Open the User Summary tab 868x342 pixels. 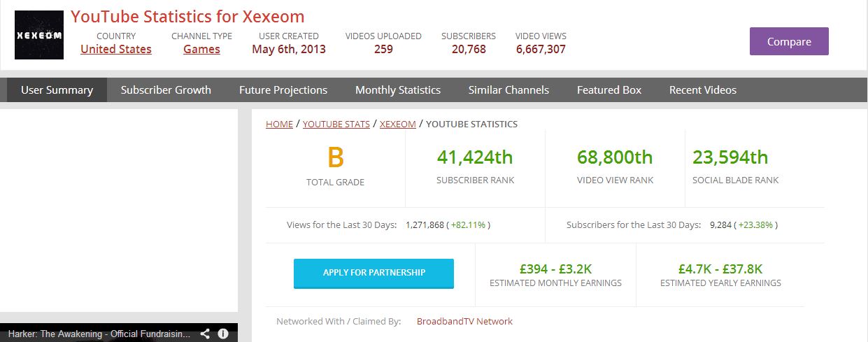(x=57, y=90)
